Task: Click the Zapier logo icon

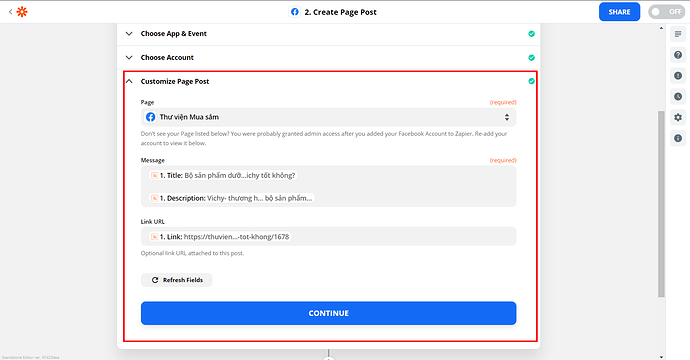Action: pyautogui.click(x=22, y=12)
